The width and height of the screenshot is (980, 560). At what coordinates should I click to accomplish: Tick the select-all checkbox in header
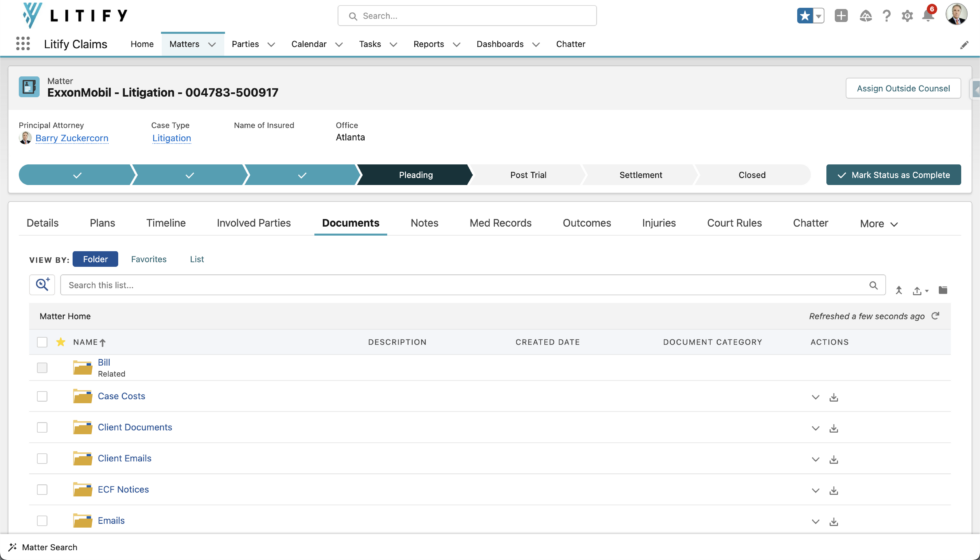tap(42, 342)
